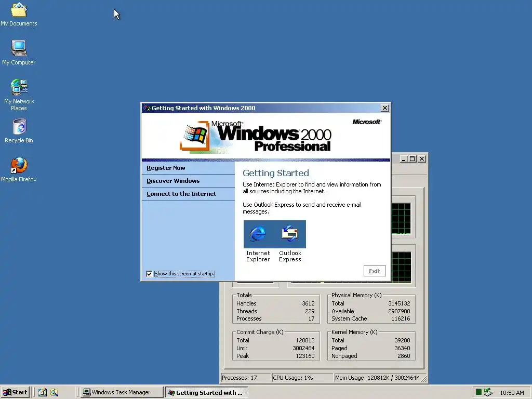
Task: Open Internet Explorer in Getting Started
Action: [x=258, y=234]
